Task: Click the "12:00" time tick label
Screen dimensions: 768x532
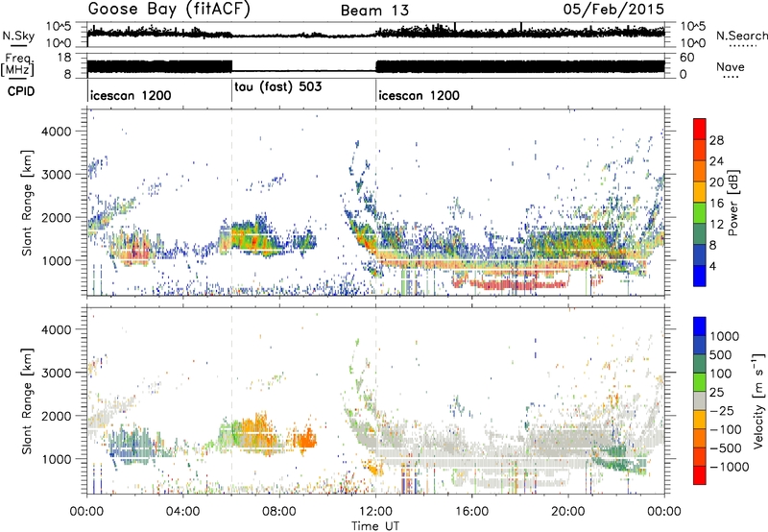Action: tap(375, 512)
